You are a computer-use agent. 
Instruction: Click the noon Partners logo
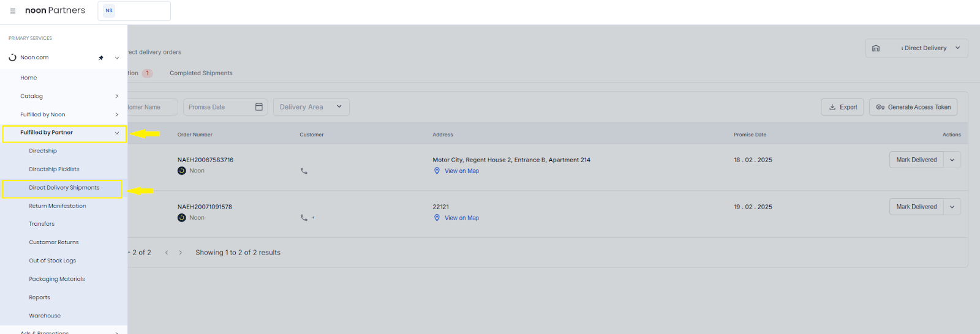pyautogui.click(x=55, y=10)
